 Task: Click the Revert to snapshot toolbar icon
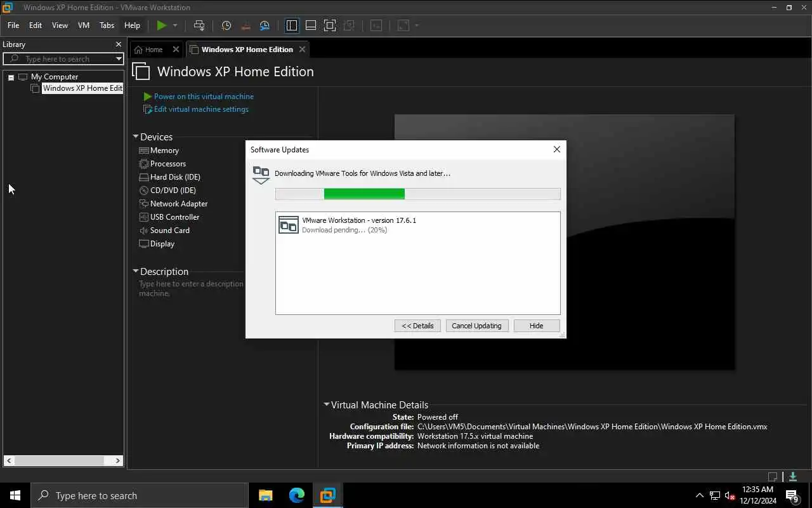point(246,25)
